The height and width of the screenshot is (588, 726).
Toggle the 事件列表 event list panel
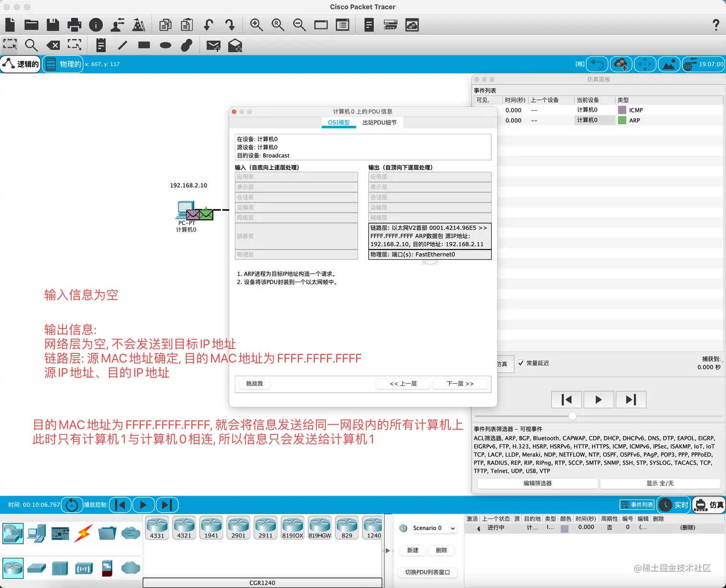click(x=637, y=504)
